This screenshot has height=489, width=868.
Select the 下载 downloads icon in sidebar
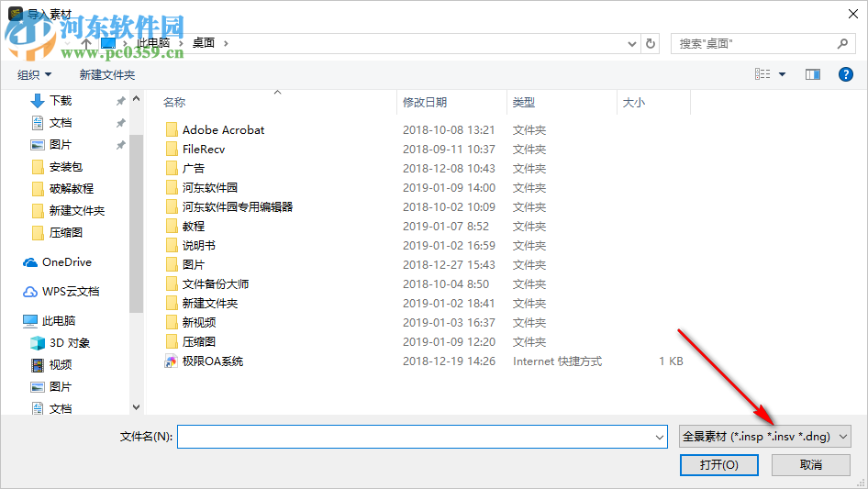point(38,101)
